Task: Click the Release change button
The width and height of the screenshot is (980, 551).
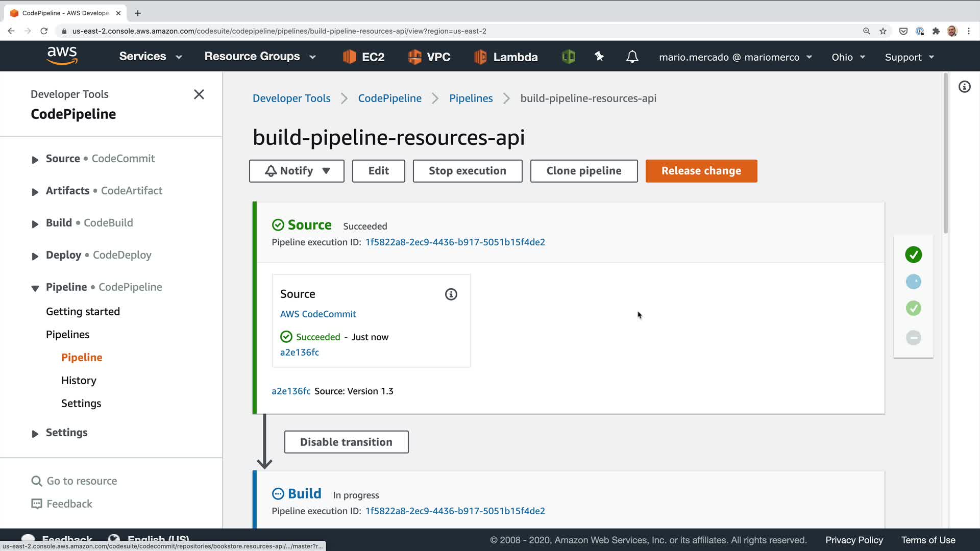Action: 701,171
